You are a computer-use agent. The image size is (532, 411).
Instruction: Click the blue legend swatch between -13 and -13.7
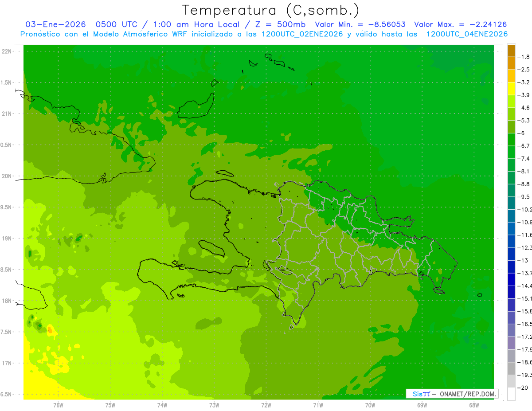(x=511, y=266)
